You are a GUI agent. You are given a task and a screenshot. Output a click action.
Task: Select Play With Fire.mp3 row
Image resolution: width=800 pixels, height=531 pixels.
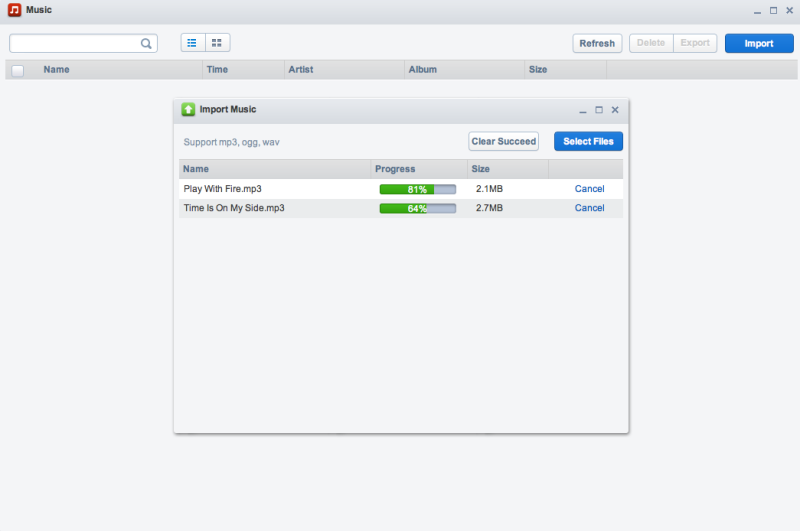401,189
